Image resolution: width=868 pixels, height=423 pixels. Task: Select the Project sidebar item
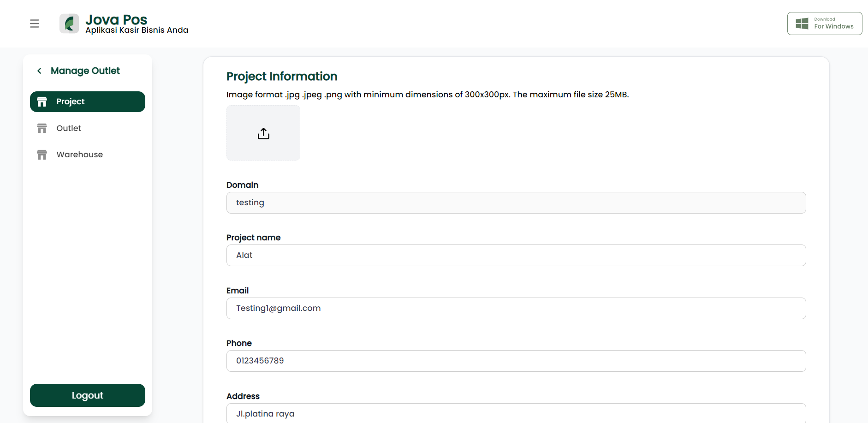point(88,101)
